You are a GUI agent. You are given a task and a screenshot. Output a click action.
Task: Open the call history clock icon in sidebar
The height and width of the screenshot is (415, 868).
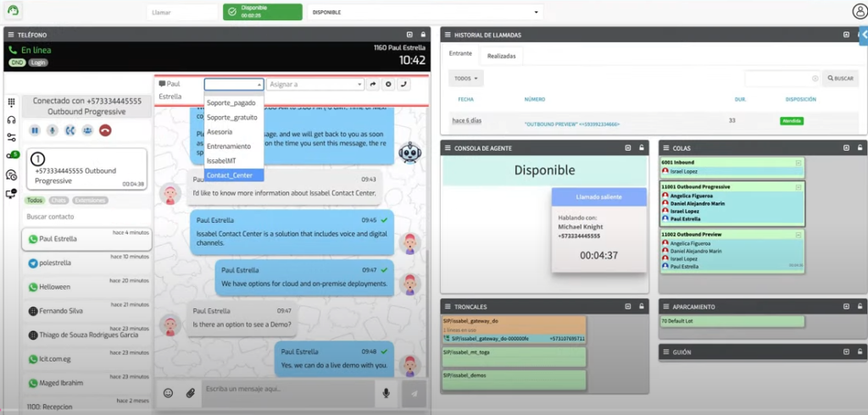[x=11, y=174]
